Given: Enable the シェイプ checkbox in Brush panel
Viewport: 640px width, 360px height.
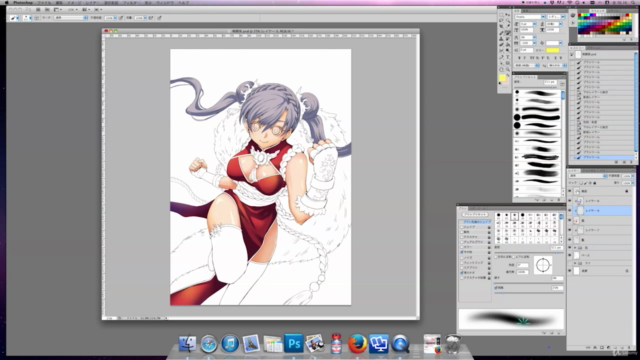Looking at the screenshot, I should 462,227.
